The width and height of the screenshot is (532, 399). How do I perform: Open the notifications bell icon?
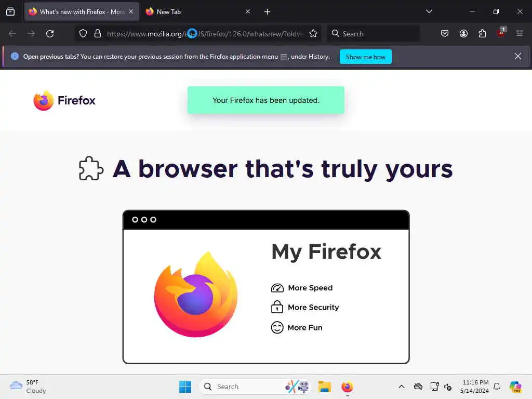[x=497, y=387]
